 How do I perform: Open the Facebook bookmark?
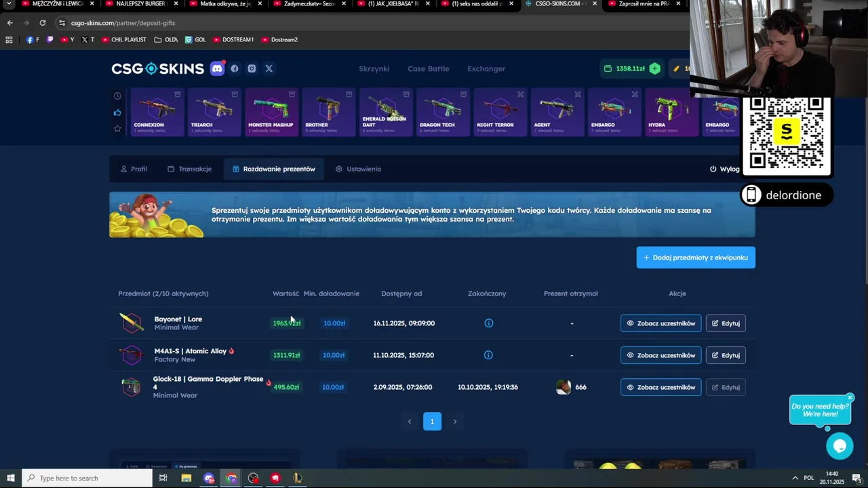[x=32, y=40]
